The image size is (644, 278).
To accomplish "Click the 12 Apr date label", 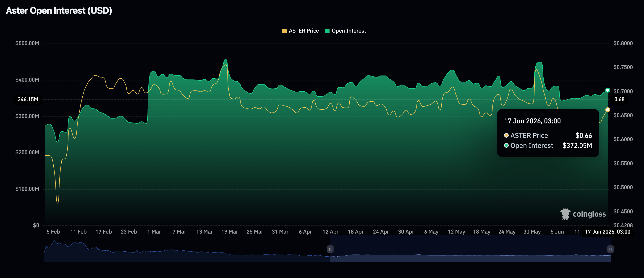I will [x=330, y=232].
